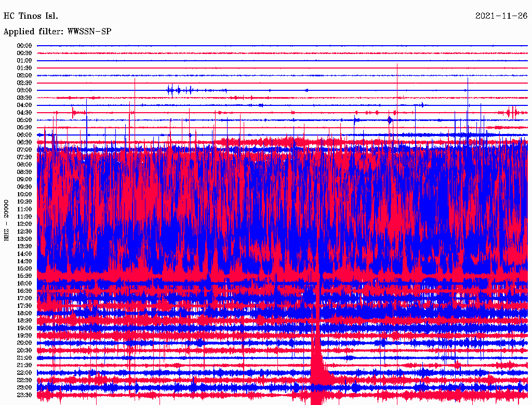Choose the 09:00 time row label
The width and height of the screenshot is (532, 405).
(x=24, y=179)
